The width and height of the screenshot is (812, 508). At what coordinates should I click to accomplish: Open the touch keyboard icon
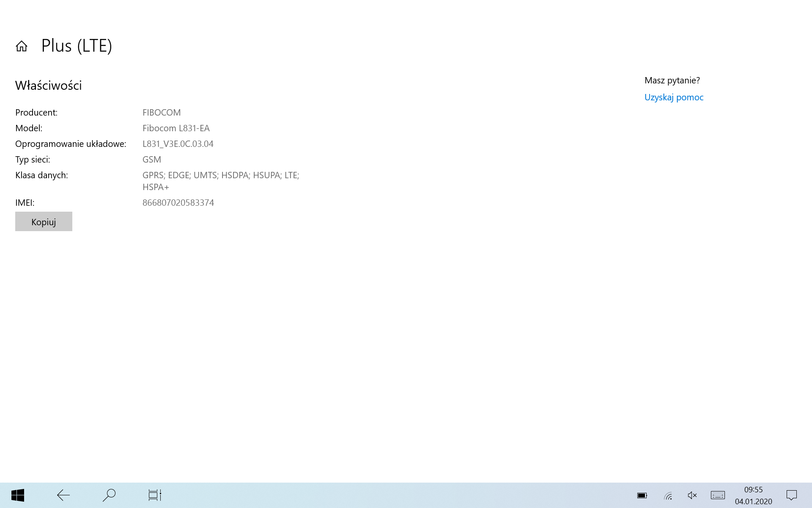pyautogui.click(x=718, y=495)
